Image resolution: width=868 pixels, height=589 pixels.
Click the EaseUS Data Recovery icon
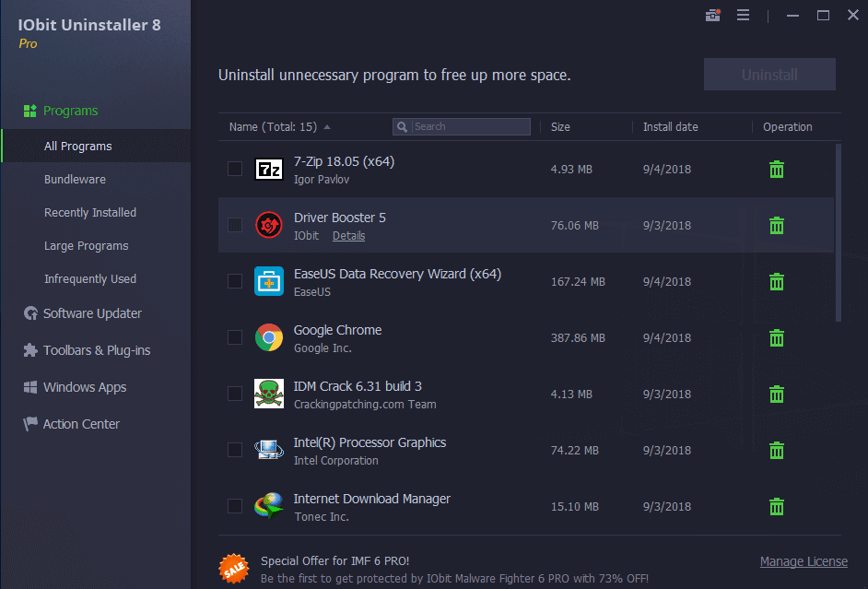click(x=269, y=281)
